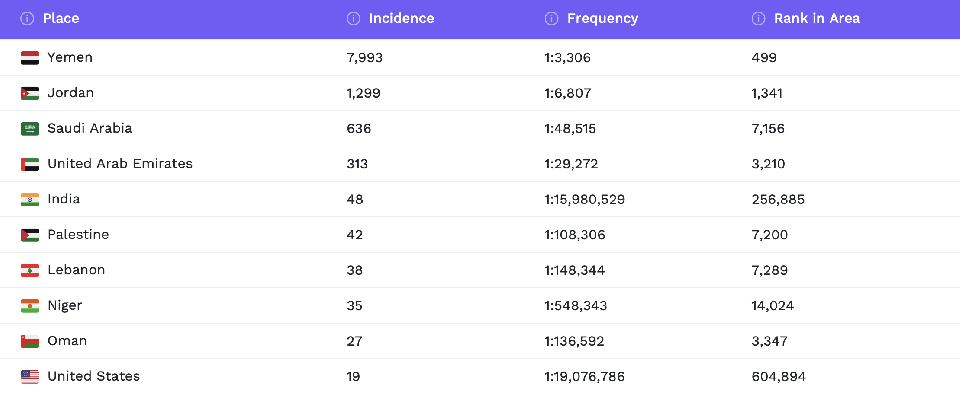Viewport: 960px width, 401px height.
Task: Click the United States flag icon
Action: click(30, 377)
